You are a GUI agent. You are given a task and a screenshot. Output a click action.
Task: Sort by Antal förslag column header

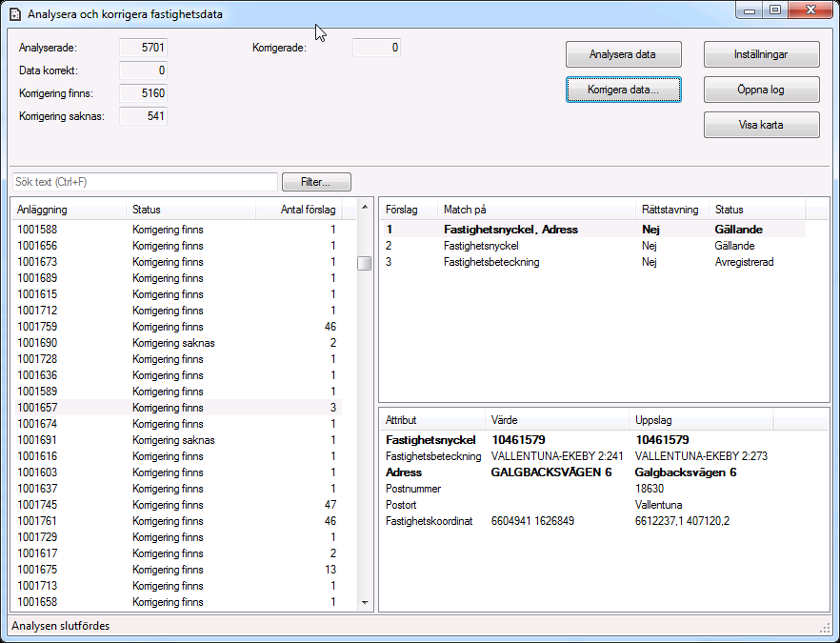pos(307,210)
